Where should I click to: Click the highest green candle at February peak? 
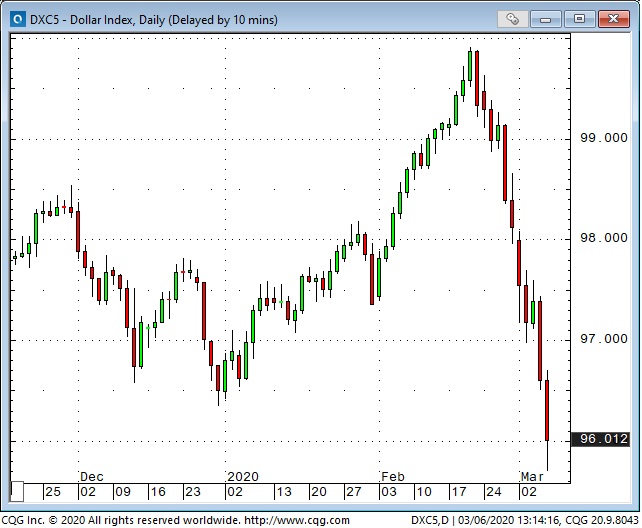(470, 66)
